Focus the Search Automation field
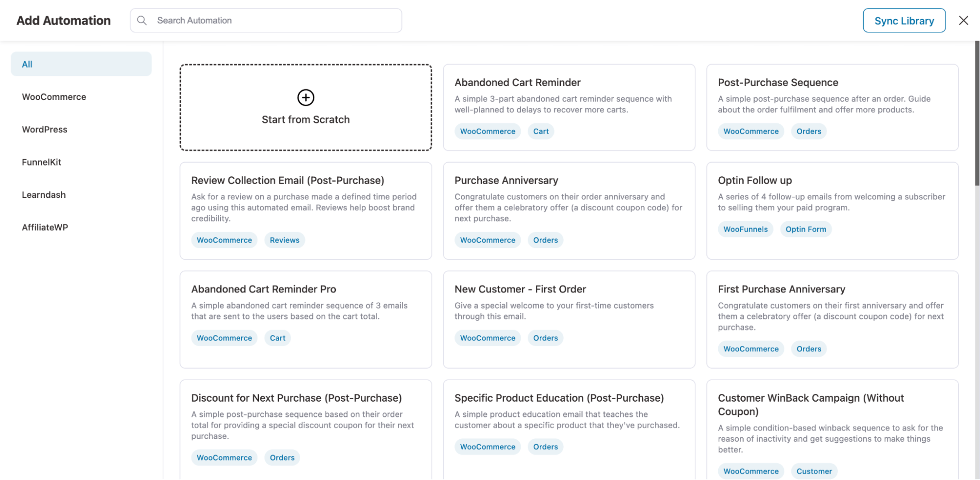The width and height of the screenshot is (980, 480). pos(266,21)
